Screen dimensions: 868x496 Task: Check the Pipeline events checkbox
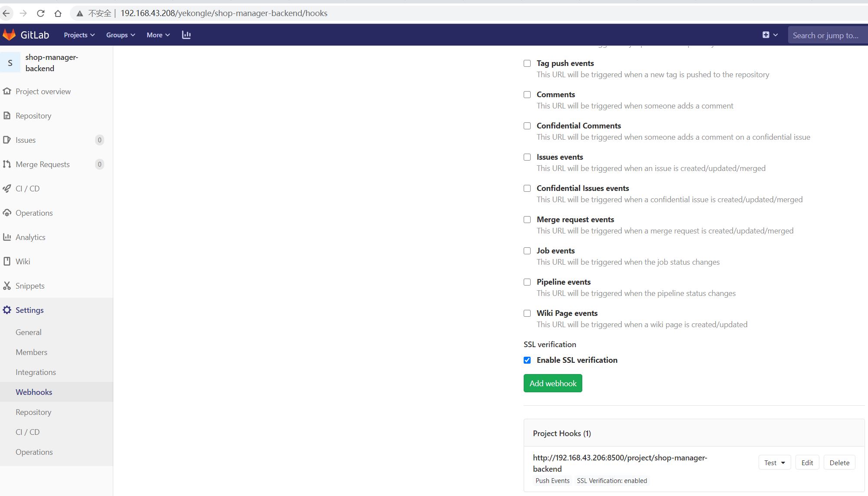click(x=527, y=282)
